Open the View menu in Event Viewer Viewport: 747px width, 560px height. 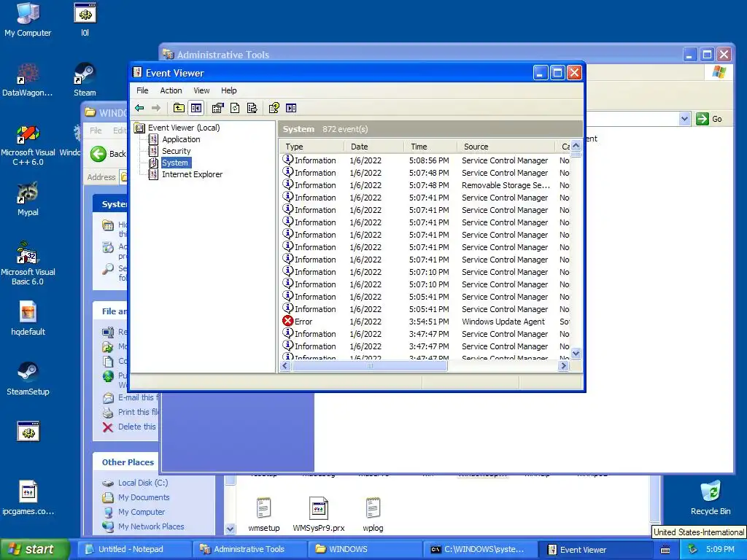tap(201, 90)
